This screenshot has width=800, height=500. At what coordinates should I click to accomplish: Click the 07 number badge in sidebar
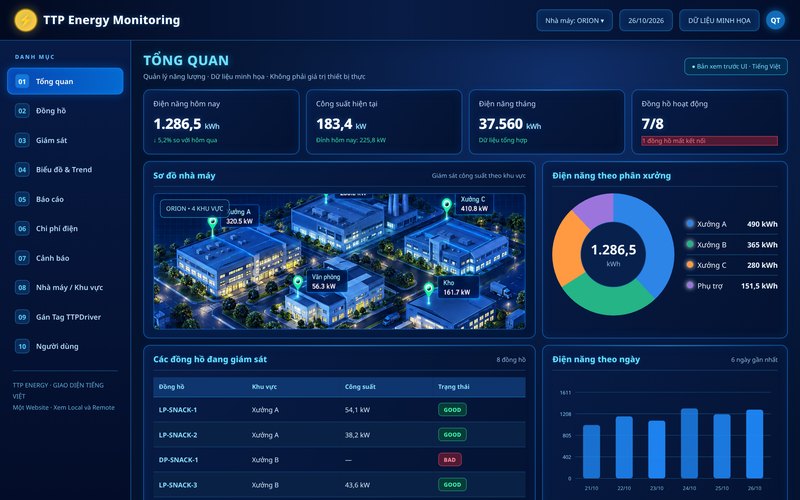[x=22, y=258]
